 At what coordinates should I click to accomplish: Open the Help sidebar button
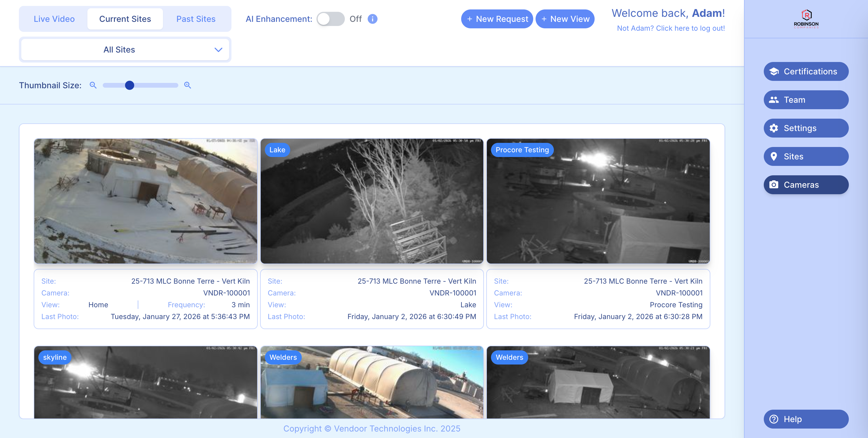pos(806,419)
